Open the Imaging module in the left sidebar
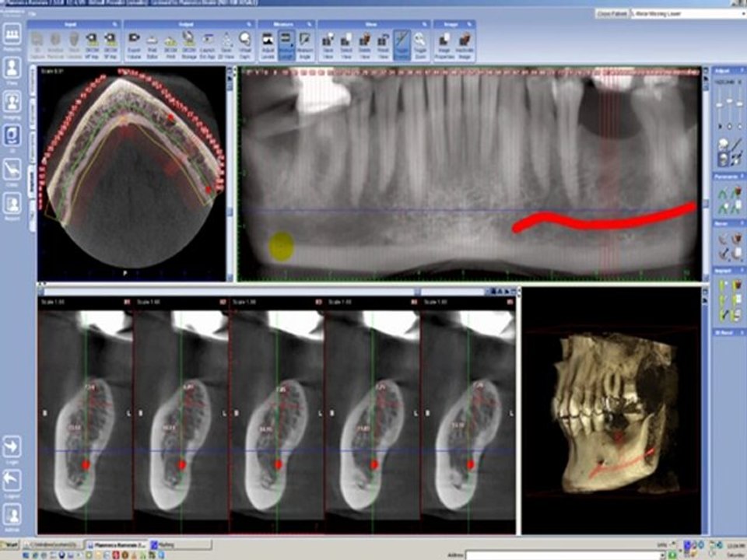Image resolution: width=747 pixels, height=560 pixels. pyautogui.click(x=12, y=103)
